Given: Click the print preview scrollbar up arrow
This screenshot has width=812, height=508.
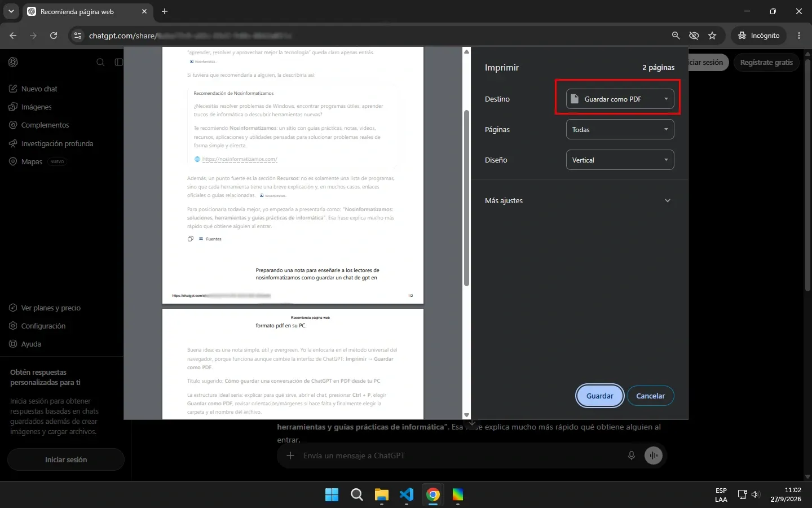Looking at the screenshot, I should (x=466, y=51).
